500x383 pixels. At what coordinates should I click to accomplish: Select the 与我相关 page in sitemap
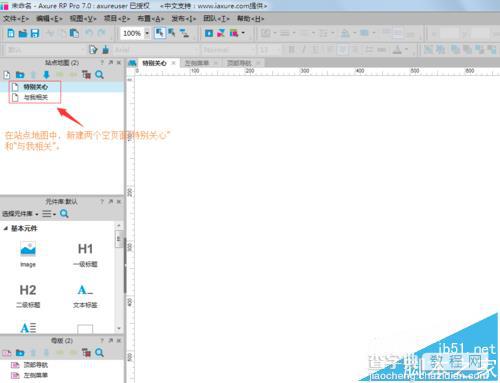(36, 97)
